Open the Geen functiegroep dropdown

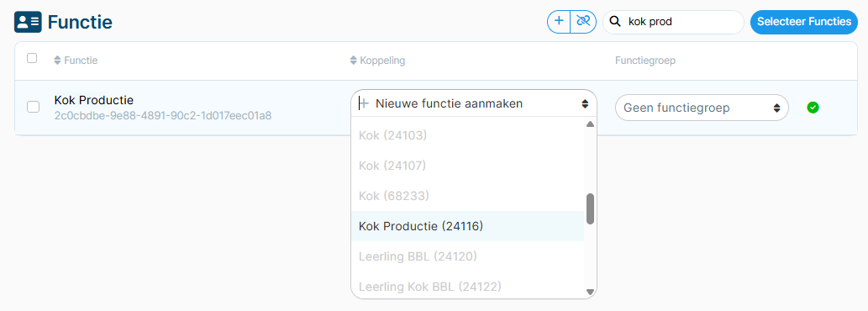point(702,108)
